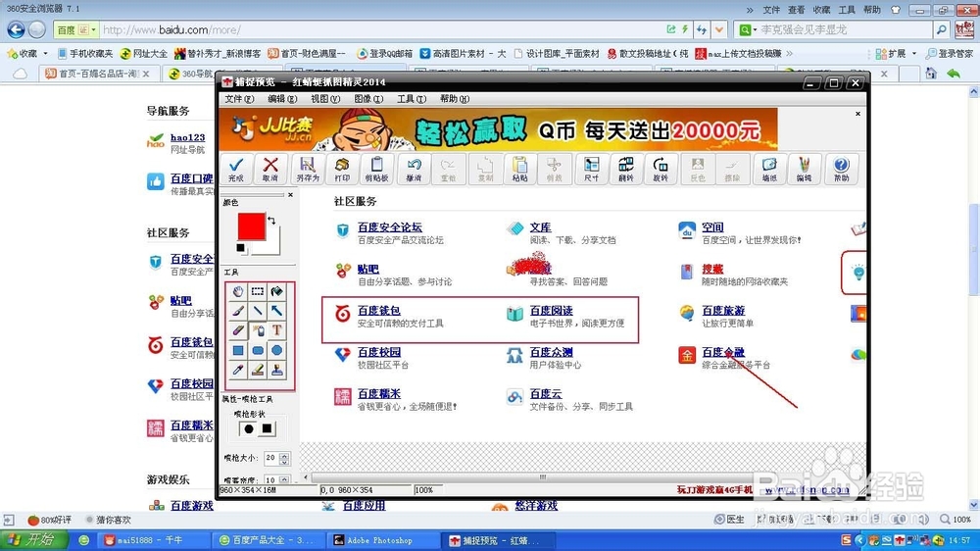Click the 翻转 flip toolbar icon
The width and height of the screenshot is (980, 551).
point(625,169)
